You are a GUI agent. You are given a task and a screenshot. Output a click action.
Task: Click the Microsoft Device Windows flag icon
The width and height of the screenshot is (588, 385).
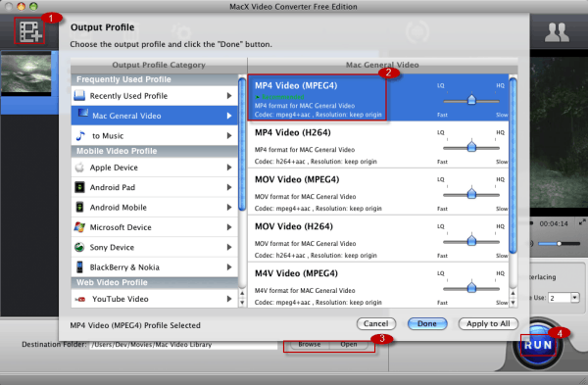pyautogui.click(x=79, y=227)
